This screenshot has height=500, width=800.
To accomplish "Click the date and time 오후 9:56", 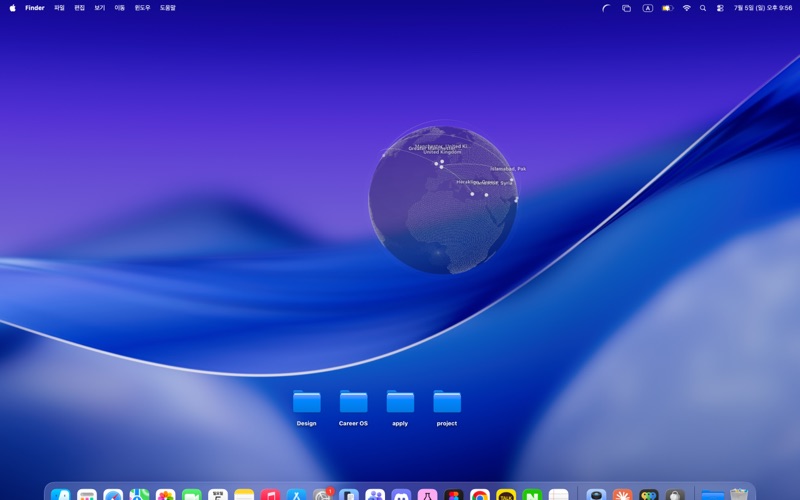I will coord(763,8).
